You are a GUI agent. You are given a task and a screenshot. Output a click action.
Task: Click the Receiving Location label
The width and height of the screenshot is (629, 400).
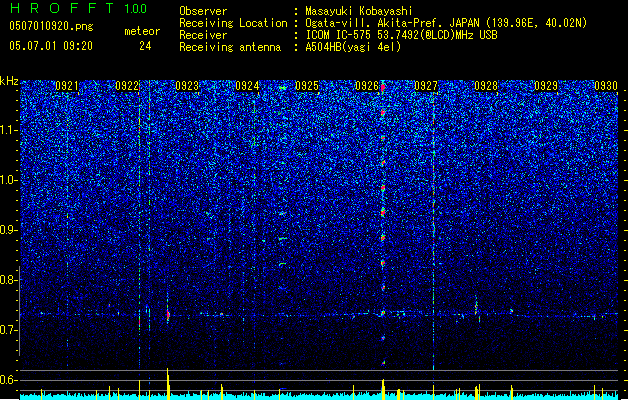(233, 23)
